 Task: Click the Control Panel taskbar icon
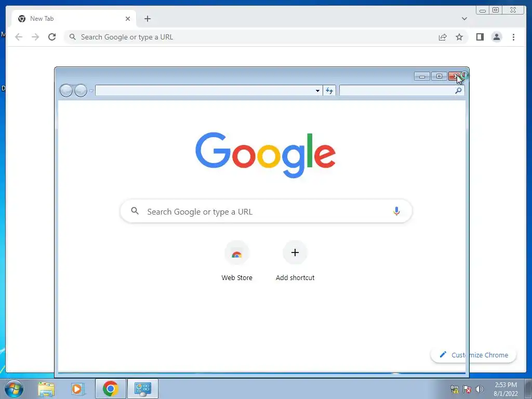tap(143, 389)
